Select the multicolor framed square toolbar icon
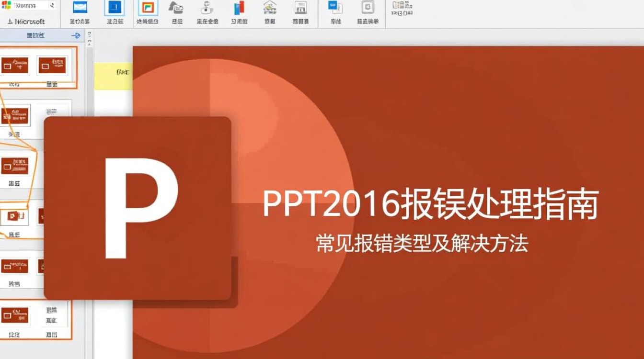 148,8
